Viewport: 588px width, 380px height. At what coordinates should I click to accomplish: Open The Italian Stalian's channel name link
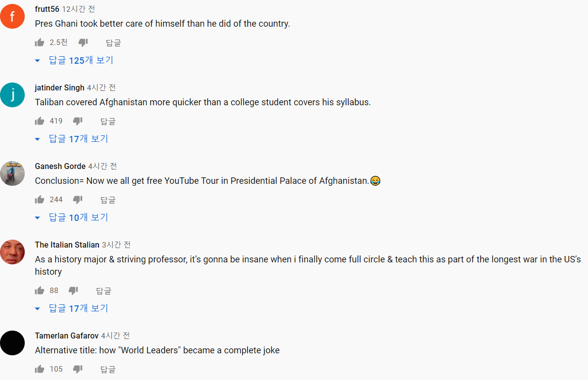click(67, 245)
